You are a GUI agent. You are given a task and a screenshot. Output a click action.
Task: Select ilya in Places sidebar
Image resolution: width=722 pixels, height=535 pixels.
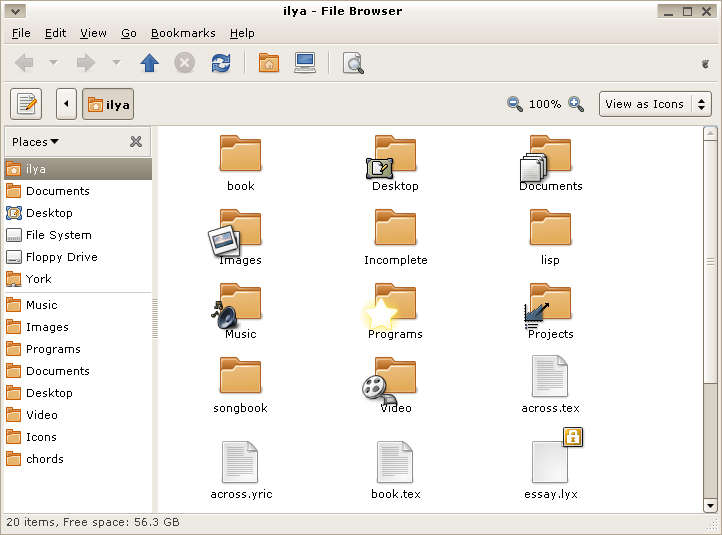pos(78,169)
